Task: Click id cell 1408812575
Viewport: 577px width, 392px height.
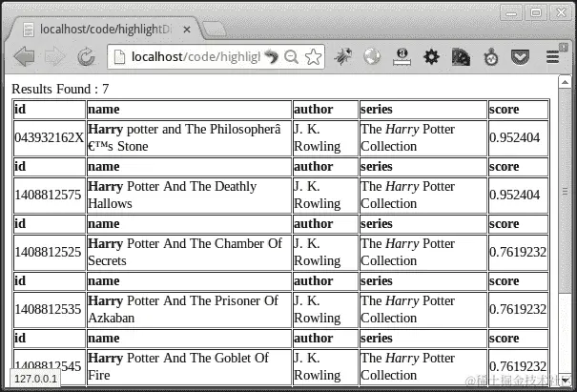Action: [x=50, y=196]
